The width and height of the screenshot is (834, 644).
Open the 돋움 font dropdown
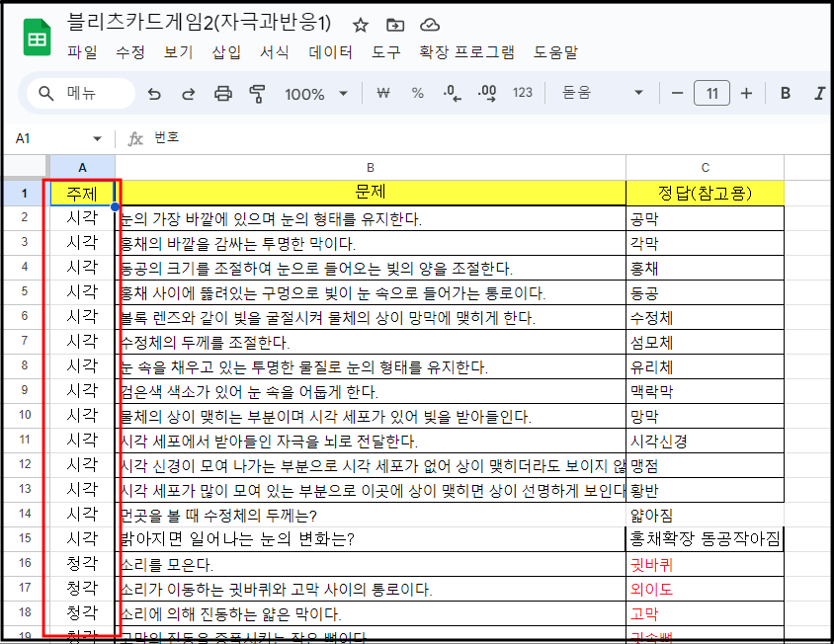[603, 93]
